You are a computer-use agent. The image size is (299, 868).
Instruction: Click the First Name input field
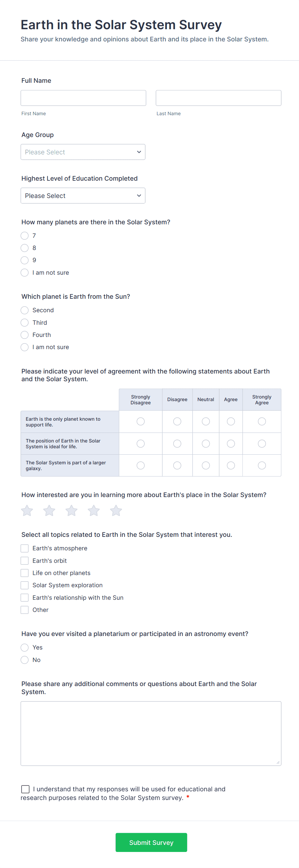point(83,98)
